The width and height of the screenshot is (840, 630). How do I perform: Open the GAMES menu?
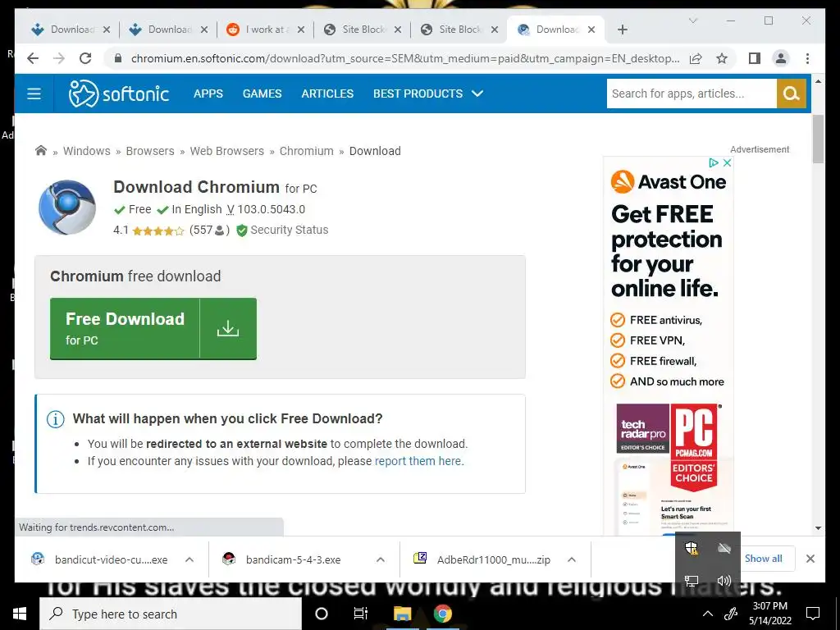click(262, 94)
